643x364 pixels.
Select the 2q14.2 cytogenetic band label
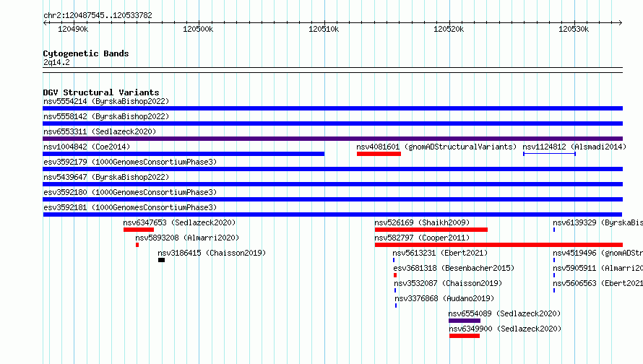point(56,62)
